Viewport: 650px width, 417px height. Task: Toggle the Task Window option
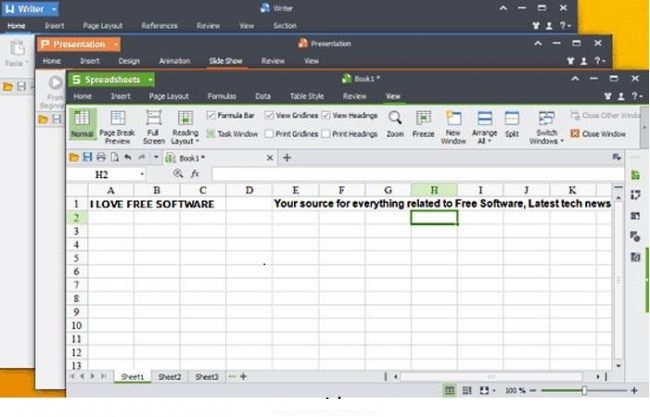[x=232, y=134]
